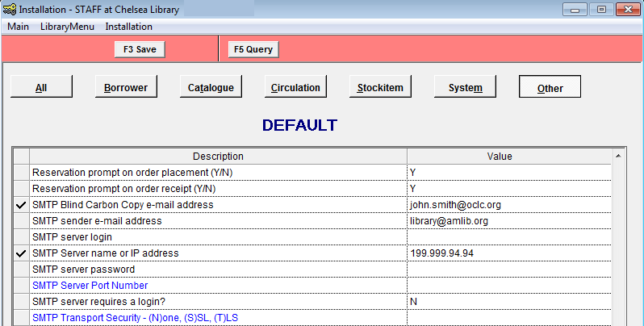This screenshot has height=326, width=644.
Task: Click empty value cell for SMTP server login
Action: [509, 237]
